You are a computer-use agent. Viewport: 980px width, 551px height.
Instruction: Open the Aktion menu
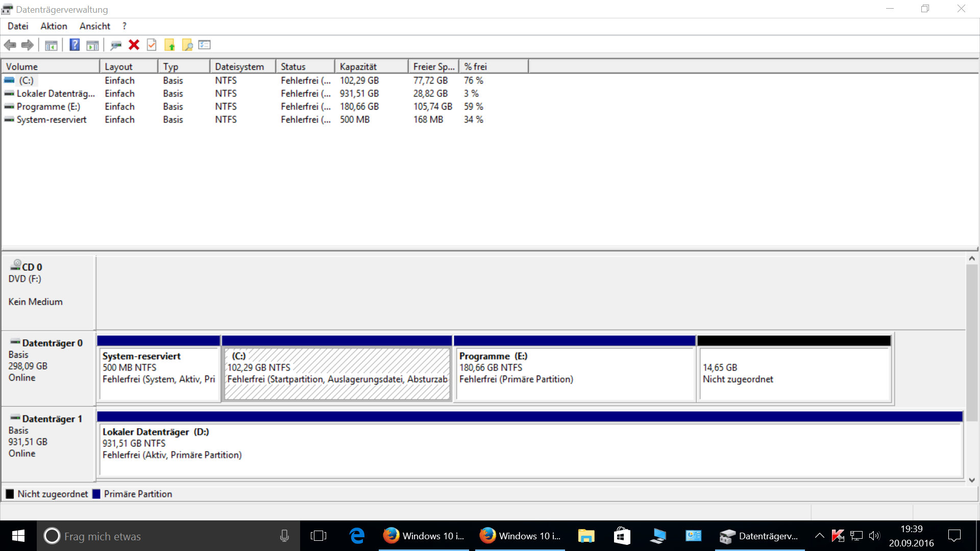[54, 26]
